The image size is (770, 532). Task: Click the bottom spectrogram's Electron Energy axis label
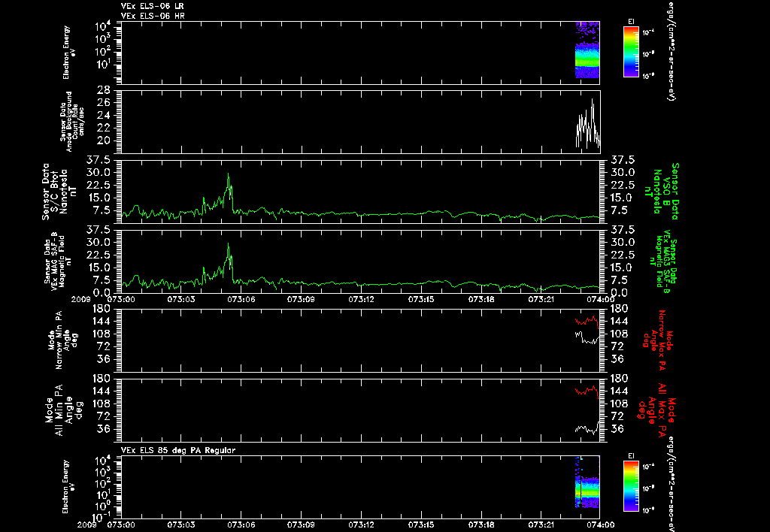click(x=70, y=486)
